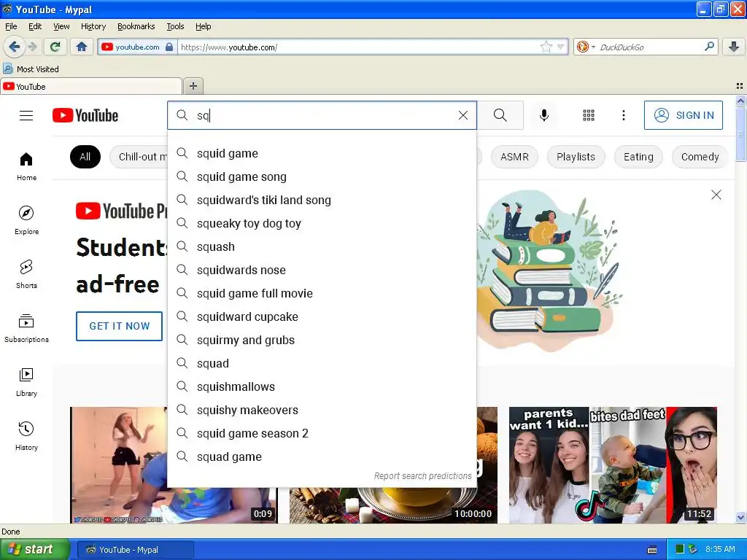Image resolution: width=747 pixels, height=560 pixels.
Task: Open the Tools menu
Action: pos(175,26)
